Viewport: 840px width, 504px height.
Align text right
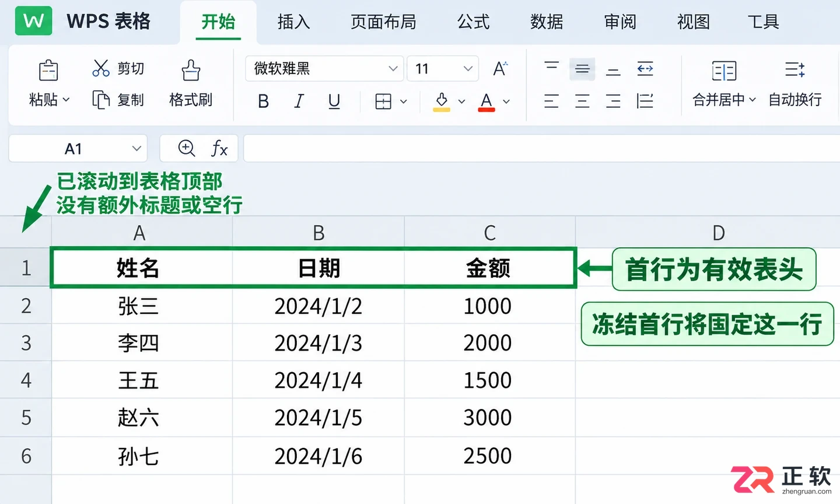pyautogui.click(x=613, y=101)
